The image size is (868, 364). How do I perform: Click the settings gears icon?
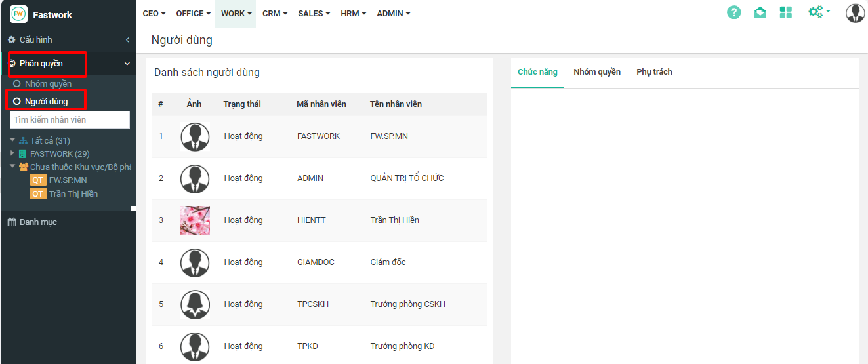coord(816,12)
